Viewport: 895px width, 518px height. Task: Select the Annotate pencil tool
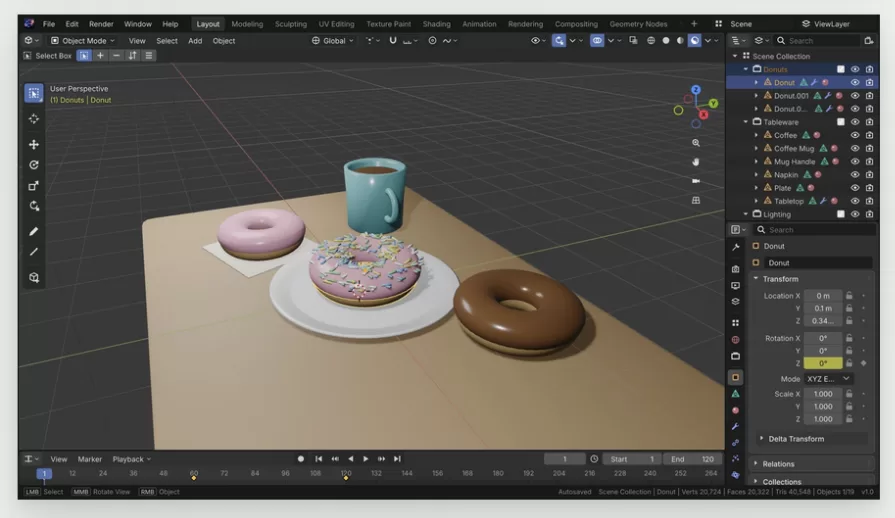point(34,232)
